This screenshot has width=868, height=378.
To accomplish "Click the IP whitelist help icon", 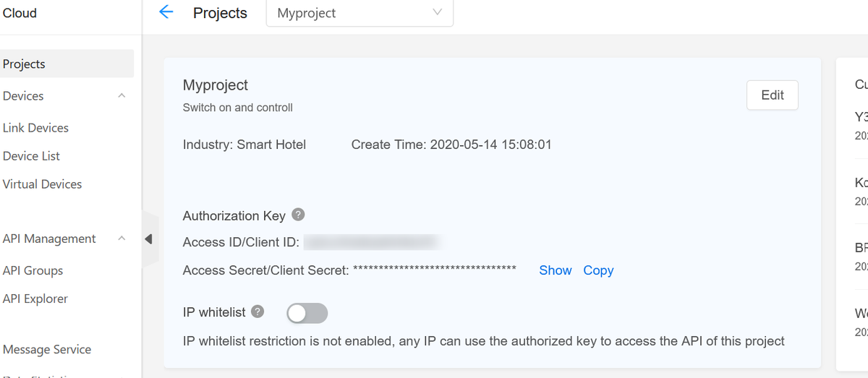I will [x=257, y=312].
